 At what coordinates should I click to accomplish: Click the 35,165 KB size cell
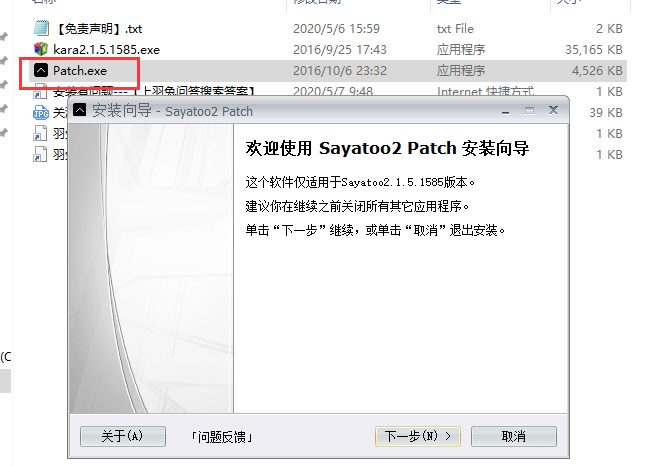pyautogui.click(x=594, y=50)
